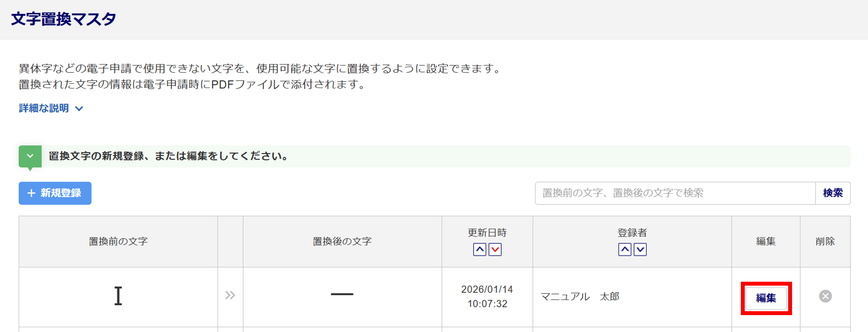Focus the 置換前の文字 search field
868x332 pixels.
[x=675, y=193]
